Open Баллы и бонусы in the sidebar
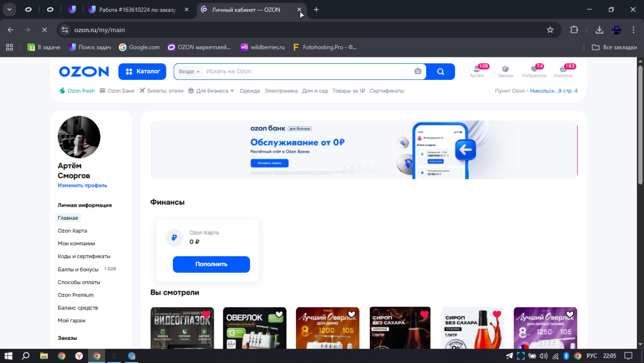This screenshot has width=644, height=363. (79, 269)
